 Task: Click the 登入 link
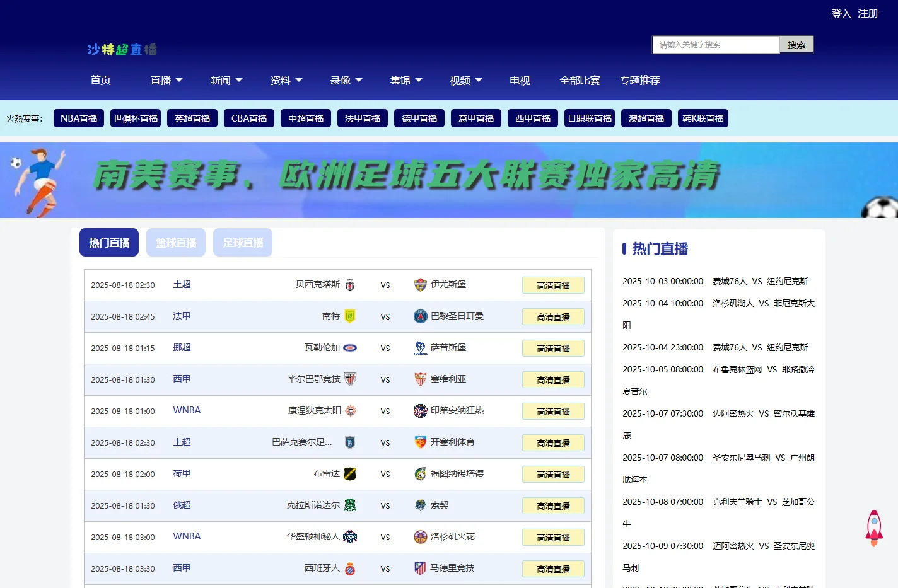pyautogui.click(x=841, y=13)
